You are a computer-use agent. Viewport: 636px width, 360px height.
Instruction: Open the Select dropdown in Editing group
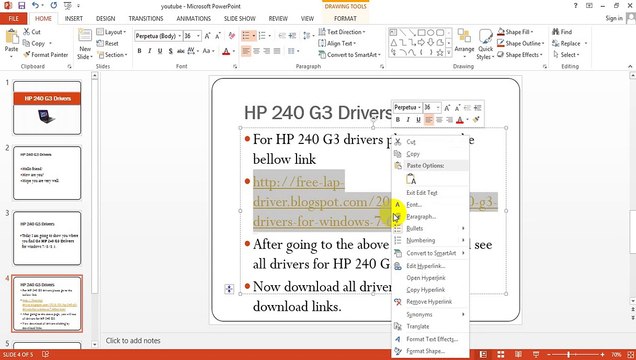566,54
